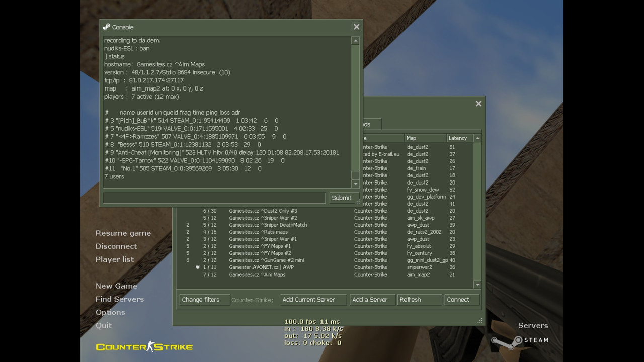The image size is (644, 362).
Task: Choose Disconnect in the main menu
Action: coord(116,246)
